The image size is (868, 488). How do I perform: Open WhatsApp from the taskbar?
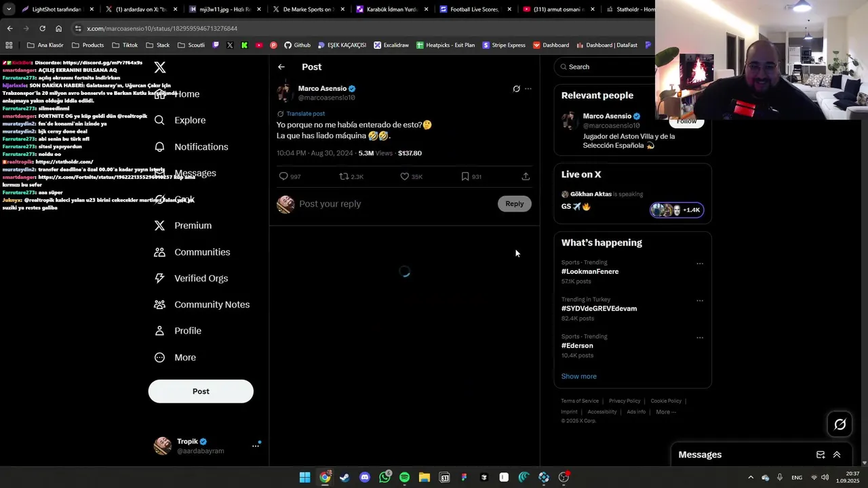pyautogui.click(x=384, y=477)
